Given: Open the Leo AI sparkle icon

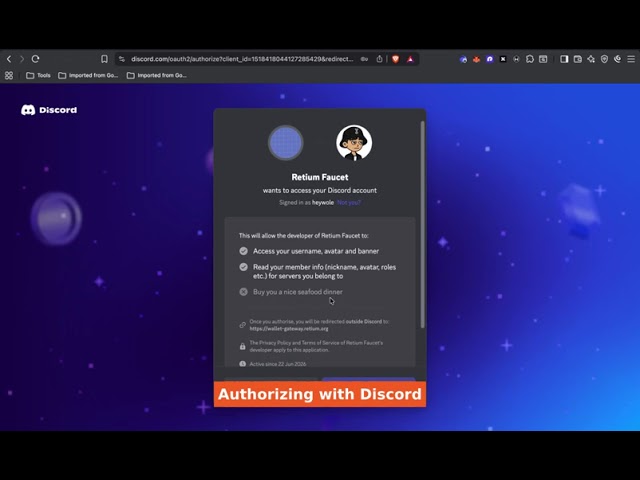Looking at the screenshot, I should click(591, 59).
